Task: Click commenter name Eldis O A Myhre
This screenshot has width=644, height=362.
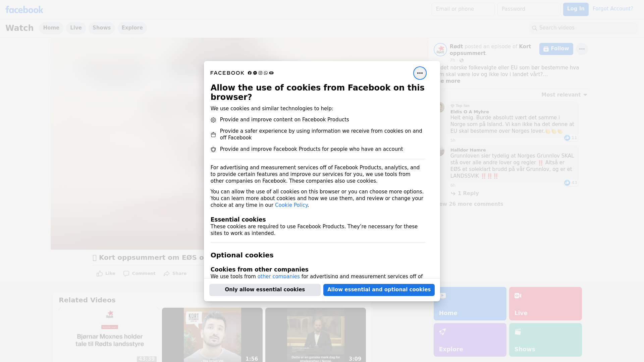Action: point(470,112)
